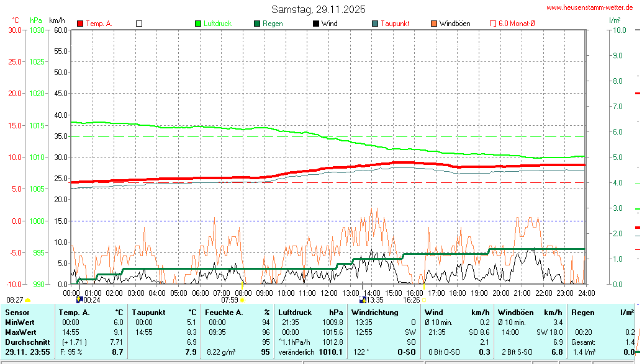Toggle the empty white legend box
Screen dimensions: 642x364
pos(139,24)
